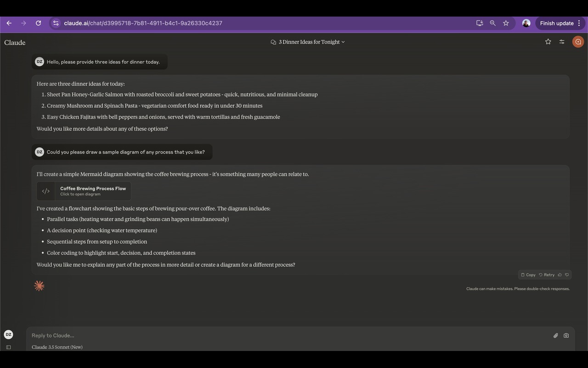Toggle the sidebar panel icon
588x368 pixels.
point(8,347)
